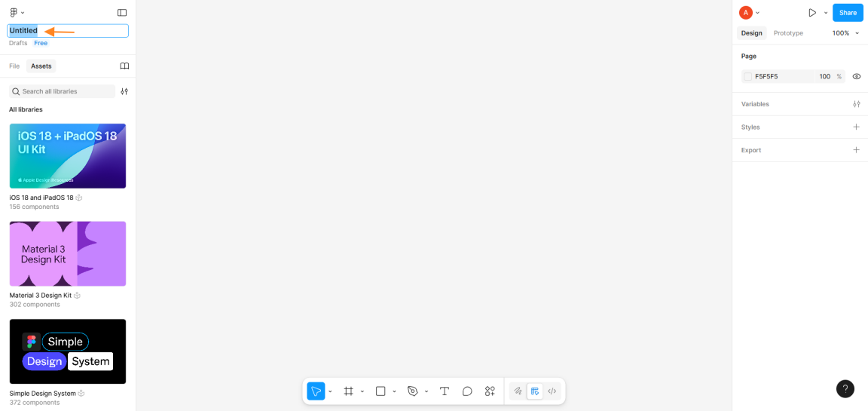Open the Figma main menu logo
This screenshot has width=868, height=411.
14,13
